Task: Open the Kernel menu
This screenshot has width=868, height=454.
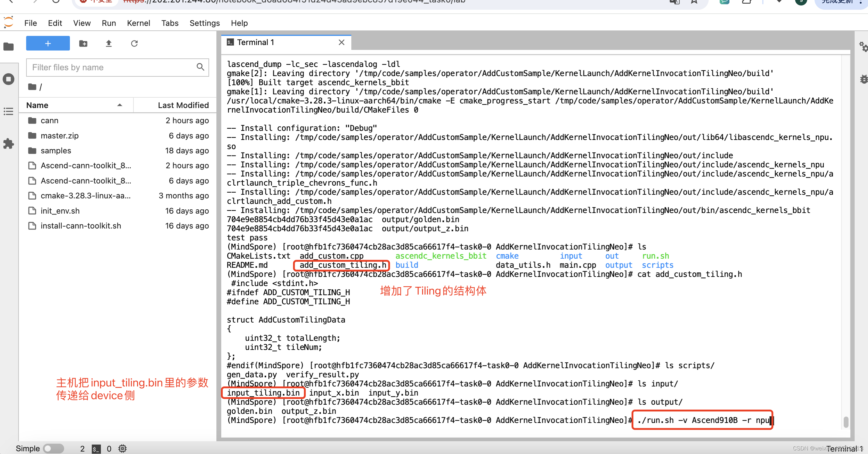Action: [x=138, y=23]
